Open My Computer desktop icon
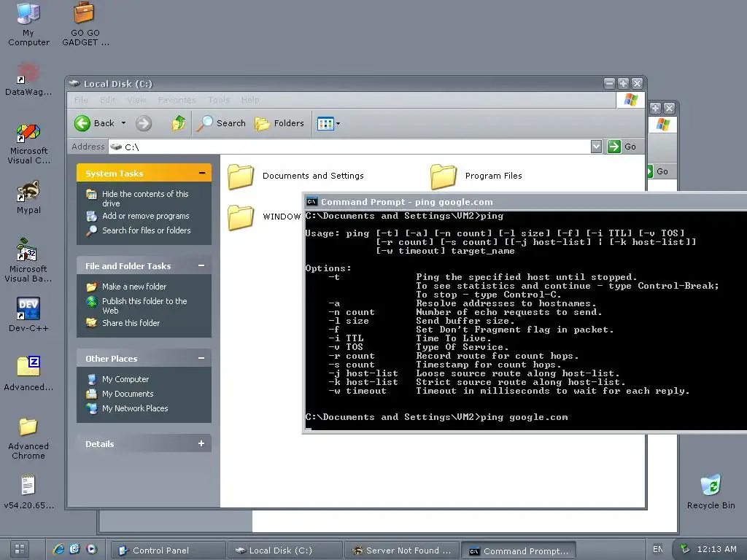747x560 pixels. click(28, 24)
